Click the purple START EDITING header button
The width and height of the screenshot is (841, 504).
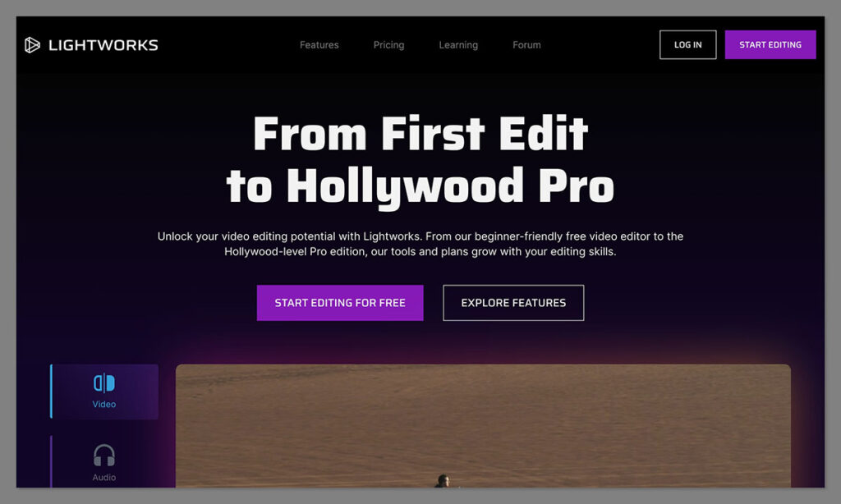(770, 44)
